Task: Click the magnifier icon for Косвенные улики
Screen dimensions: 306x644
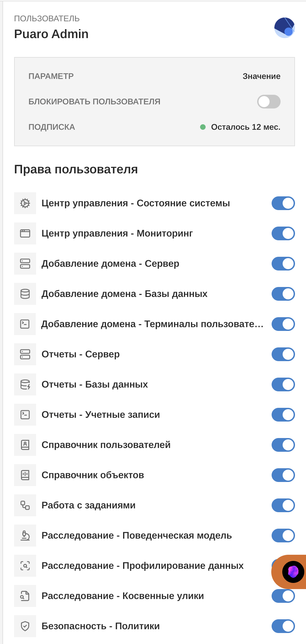Action: [x=25, y=596]
